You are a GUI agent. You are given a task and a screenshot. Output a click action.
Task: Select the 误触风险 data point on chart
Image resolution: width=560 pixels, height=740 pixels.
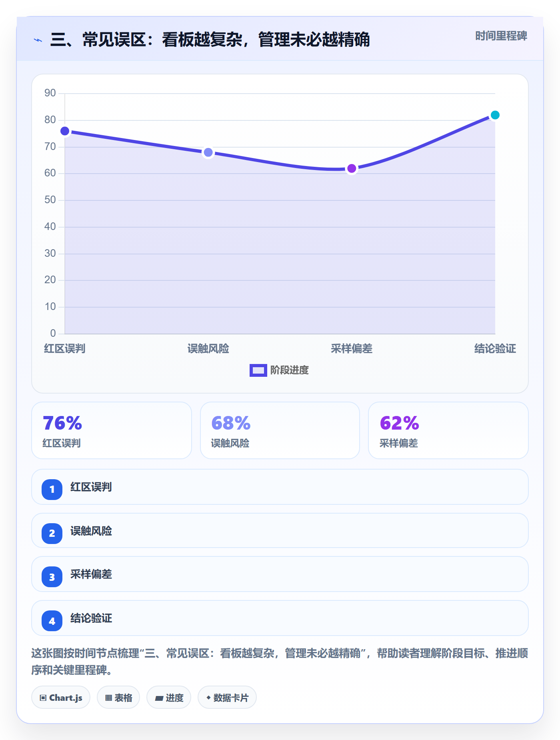coord(208,152)
